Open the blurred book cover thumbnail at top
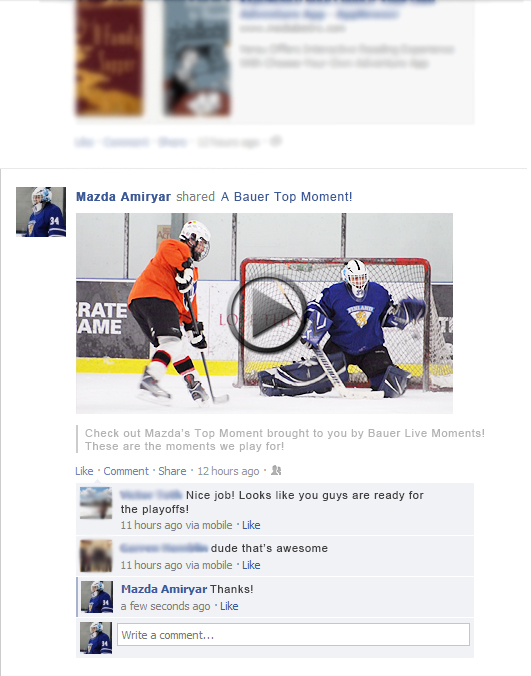This screenshot has height=676, width=531. click(x=109, y=57)
